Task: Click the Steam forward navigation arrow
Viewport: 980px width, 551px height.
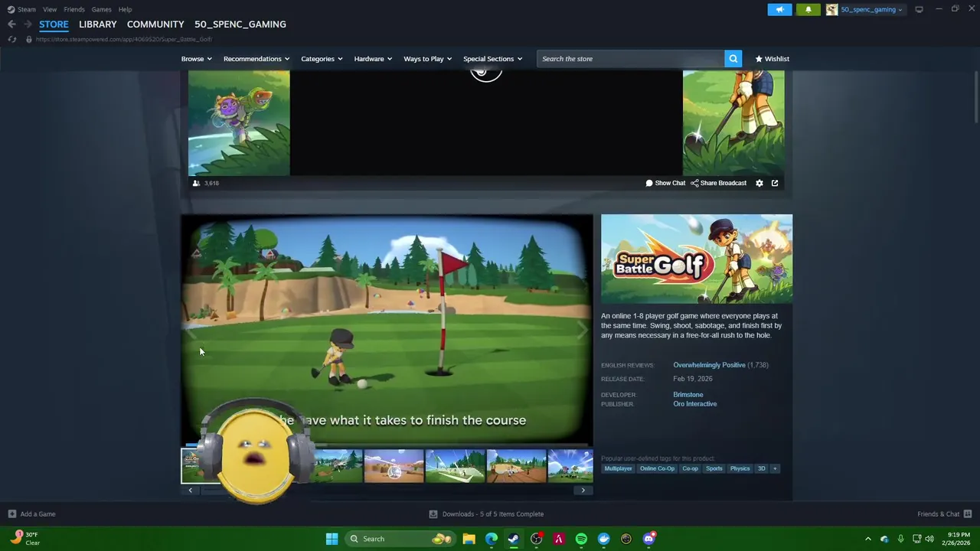Action: 27,24
